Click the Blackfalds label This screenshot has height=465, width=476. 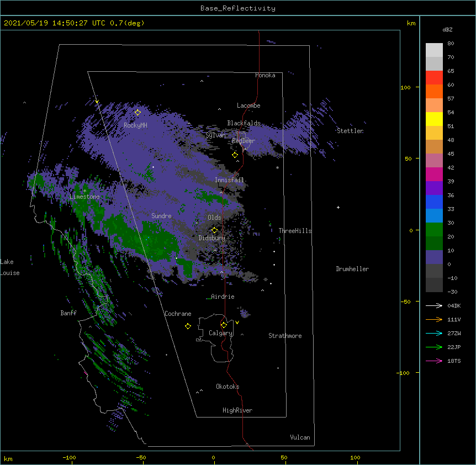tap(244, 123)
